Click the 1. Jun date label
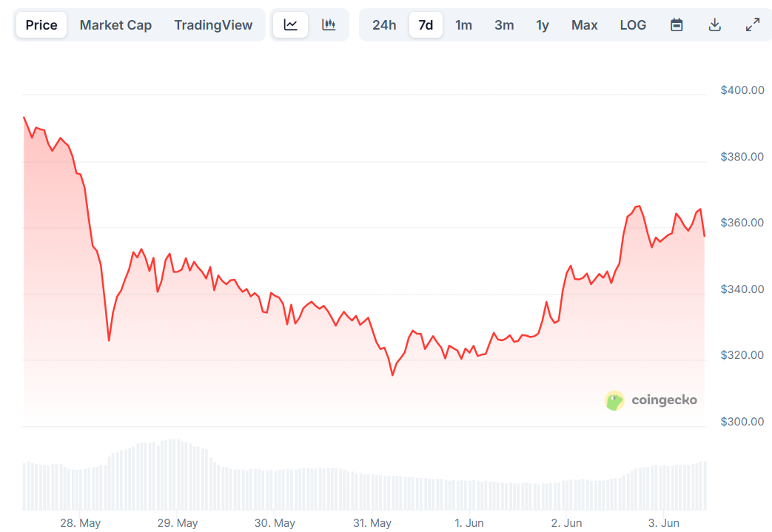This screenshot has height=532, width=772. pos(469,522)
